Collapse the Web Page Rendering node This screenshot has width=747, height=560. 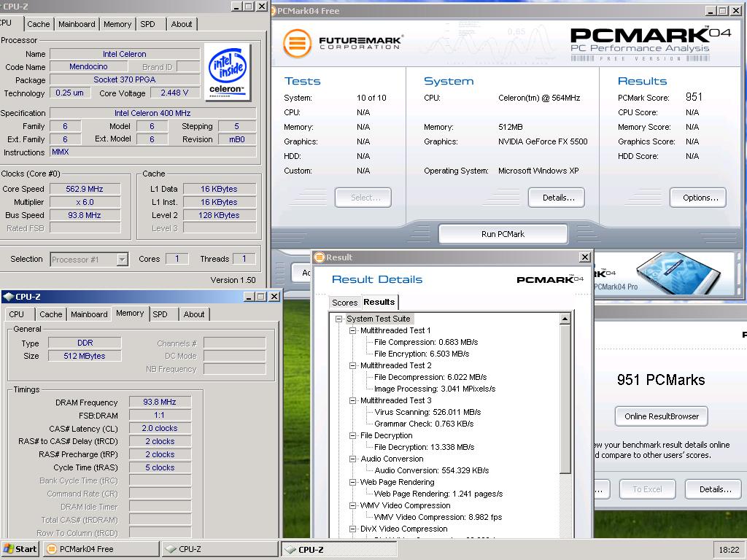[x=352, y=483]
